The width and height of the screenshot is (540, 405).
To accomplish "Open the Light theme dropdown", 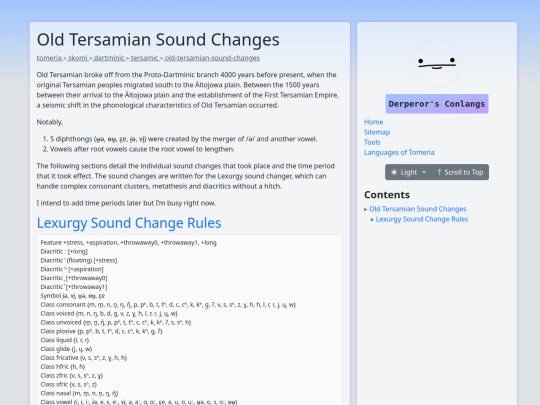I will tap(408, 172).
